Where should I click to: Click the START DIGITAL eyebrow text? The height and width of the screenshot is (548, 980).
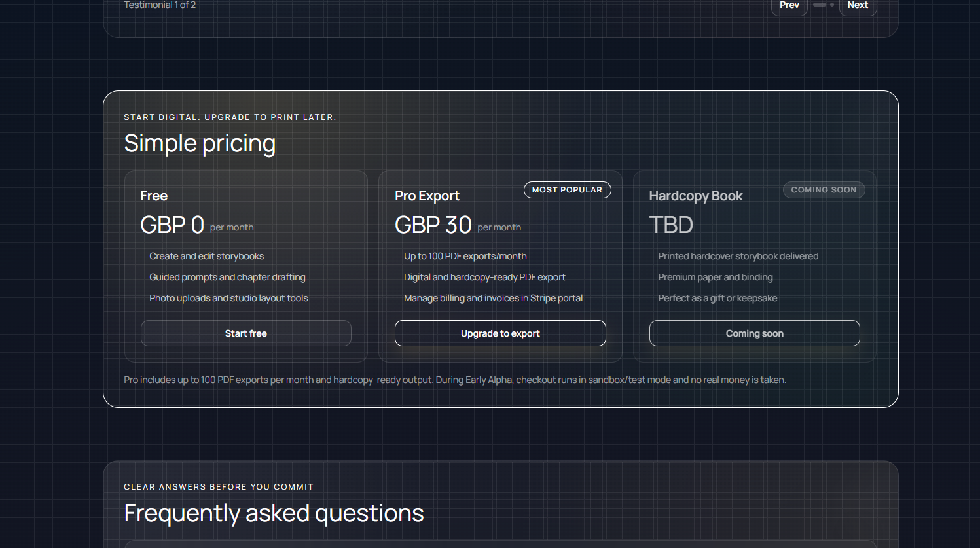(230, 117)
